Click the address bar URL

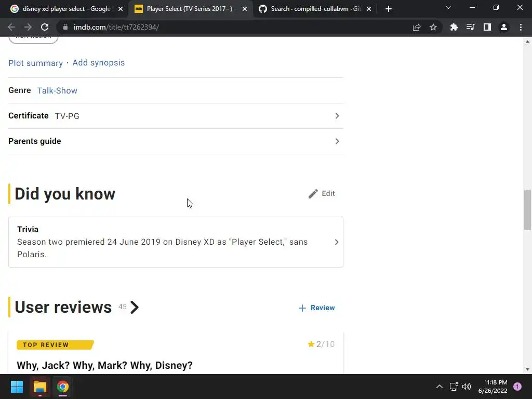pyautogui.click(x=116, y=27)
